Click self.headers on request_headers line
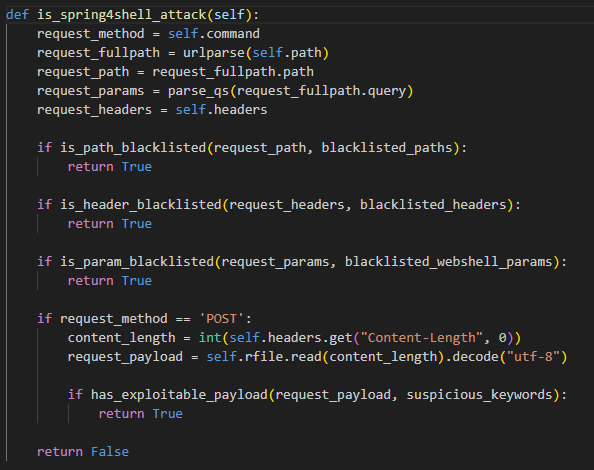This screenshot has width=594, height=470. coord(221,110)
